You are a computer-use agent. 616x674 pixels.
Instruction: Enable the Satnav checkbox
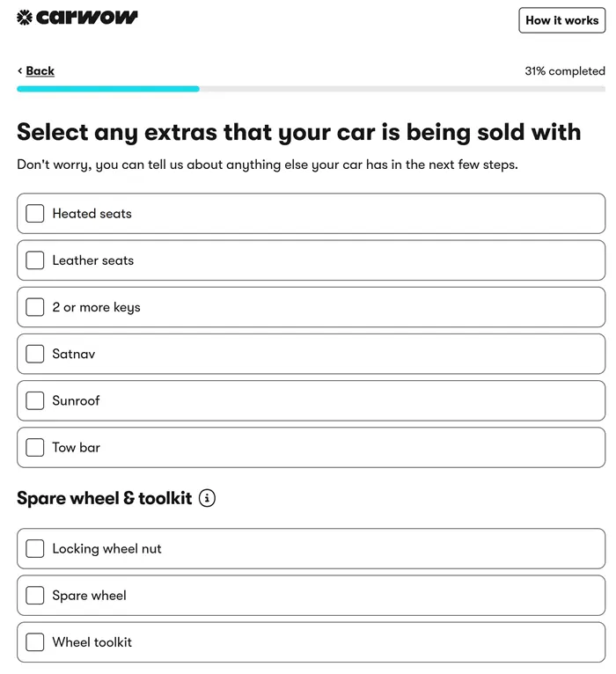35,354
